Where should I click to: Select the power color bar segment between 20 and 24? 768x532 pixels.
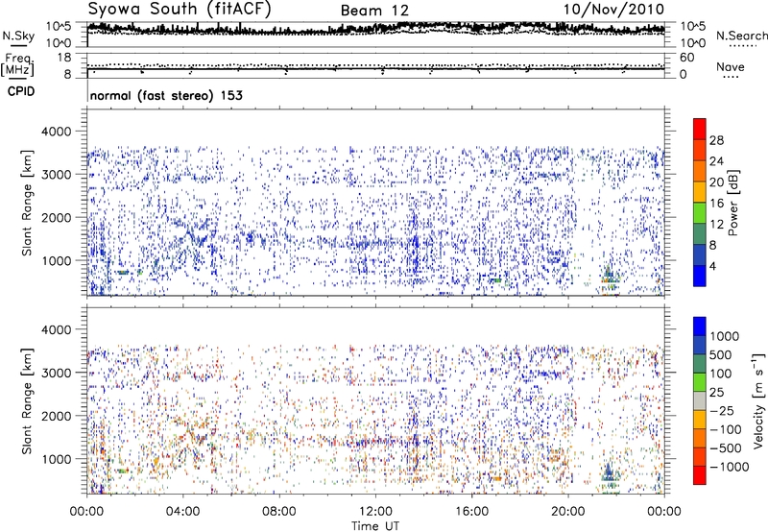click(x=700, y=171)
